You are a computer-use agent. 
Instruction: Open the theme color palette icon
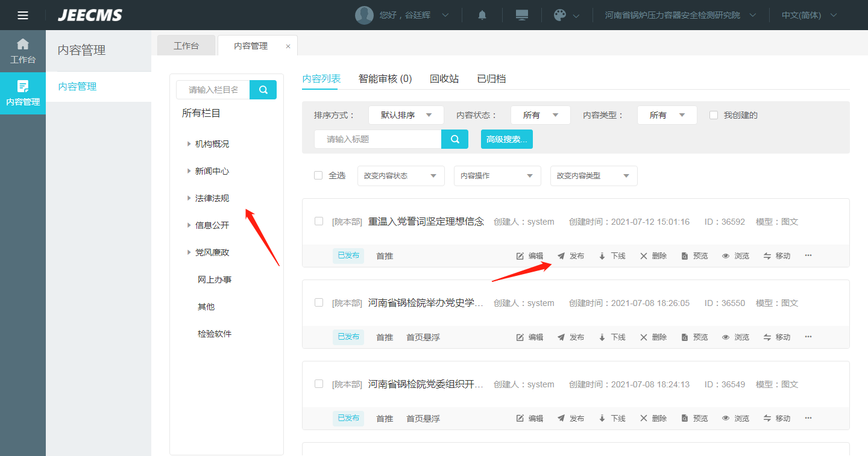tap(560, 15)
